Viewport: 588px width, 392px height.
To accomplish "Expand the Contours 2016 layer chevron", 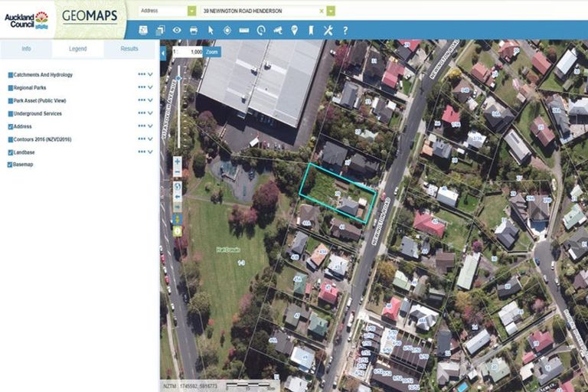I will pyautogui.click(x=150, y=139).
